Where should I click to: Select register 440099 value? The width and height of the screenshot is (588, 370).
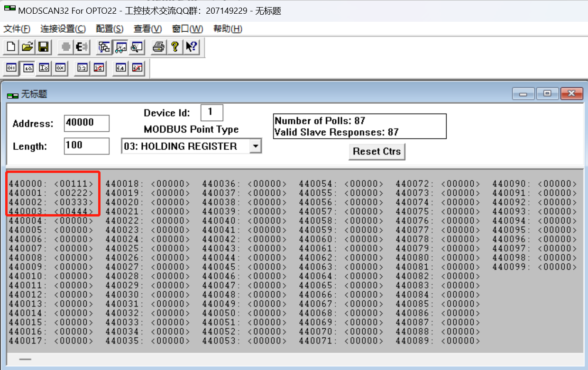pos(558,267)
